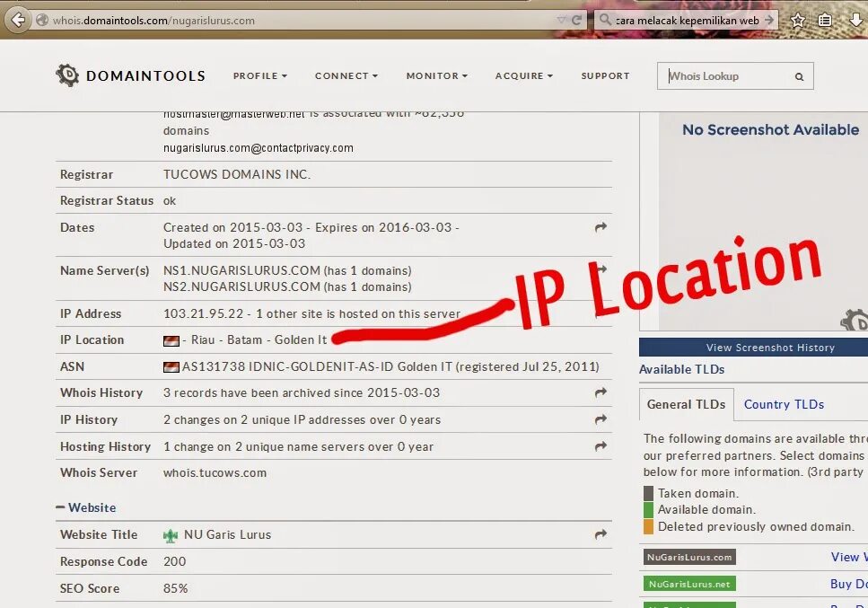Click the Whois History row arrow
This screenshot has height=608, width=868.
click(601, 392)
